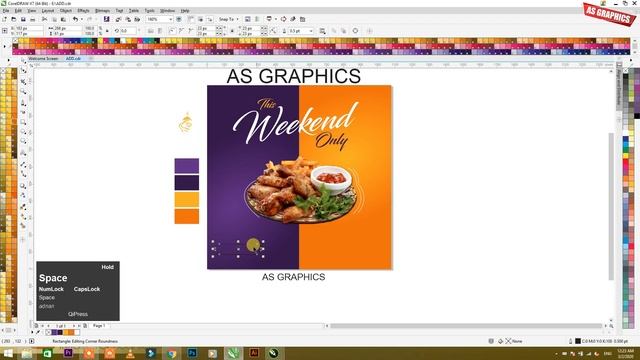This screenshot has height=360, width=640.
Task: Select the Crop tool
Action: (23, 81)
